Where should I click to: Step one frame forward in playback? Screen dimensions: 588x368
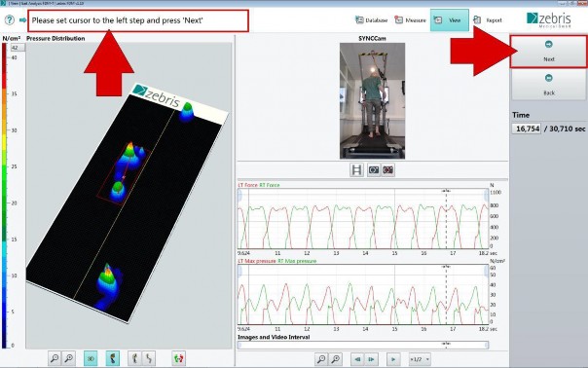[x=371, y=359]
